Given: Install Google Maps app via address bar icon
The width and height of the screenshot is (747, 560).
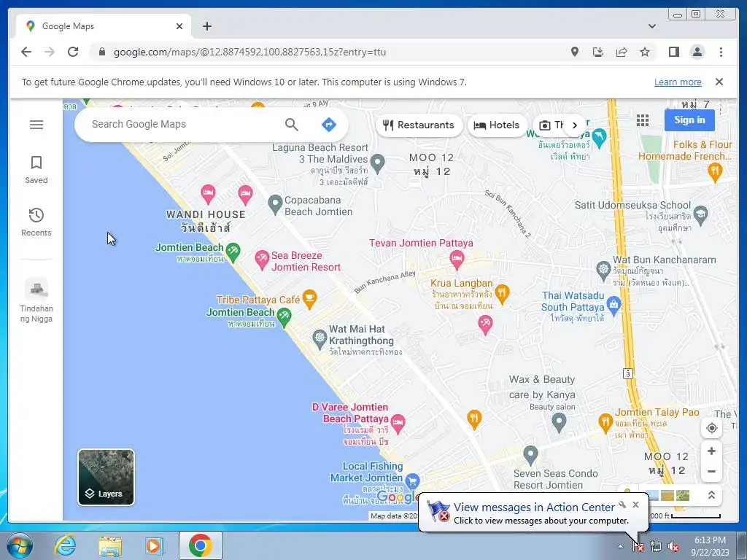Looking at the screenshot, I should (x=598, y=52).
